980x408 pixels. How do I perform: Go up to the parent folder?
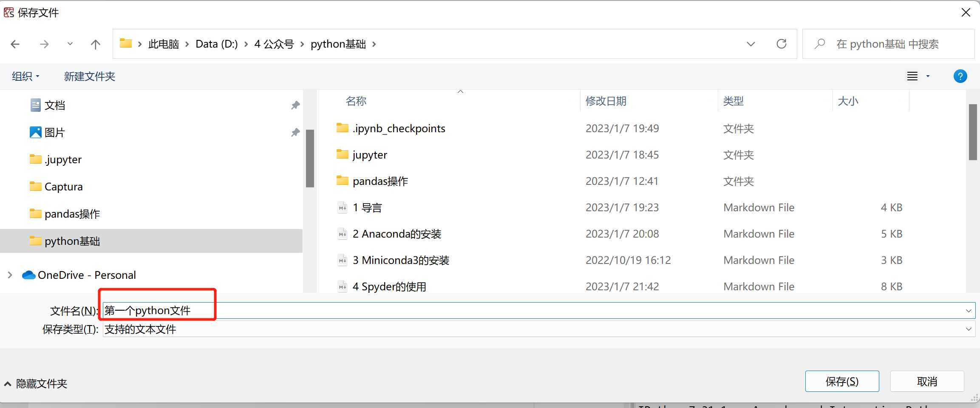pos(95,44)
